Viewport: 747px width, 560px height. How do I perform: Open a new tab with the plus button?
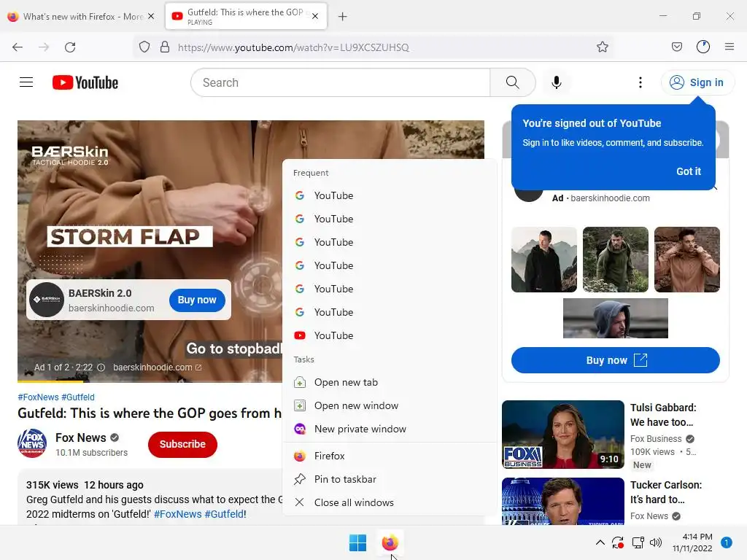[343, 17]
